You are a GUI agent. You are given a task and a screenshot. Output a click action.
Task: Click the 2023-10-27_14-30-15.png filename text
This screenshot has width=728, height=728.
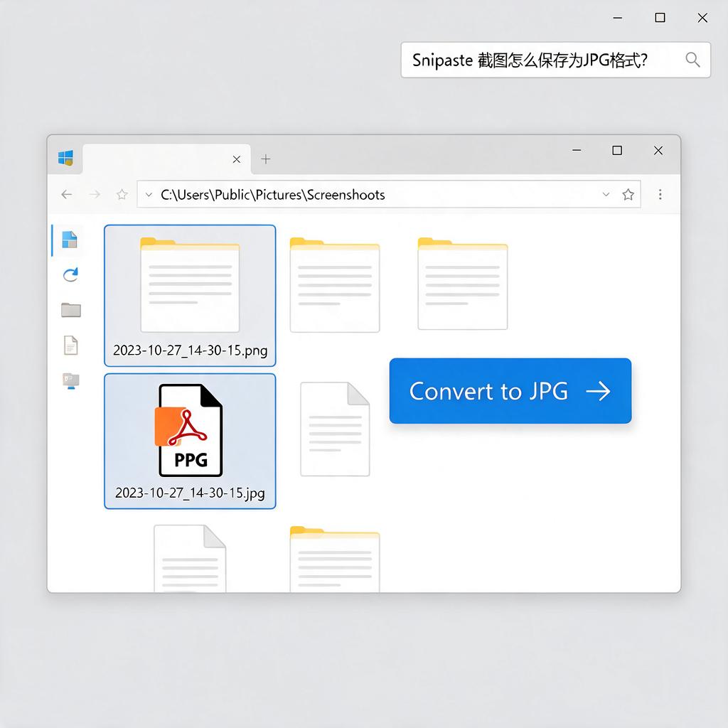point(191,350)
